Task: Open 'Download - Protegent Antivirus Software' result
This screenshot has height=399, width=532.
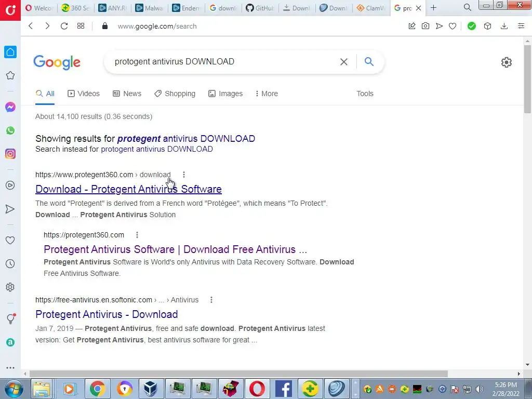Action: (x=129, y=189)
